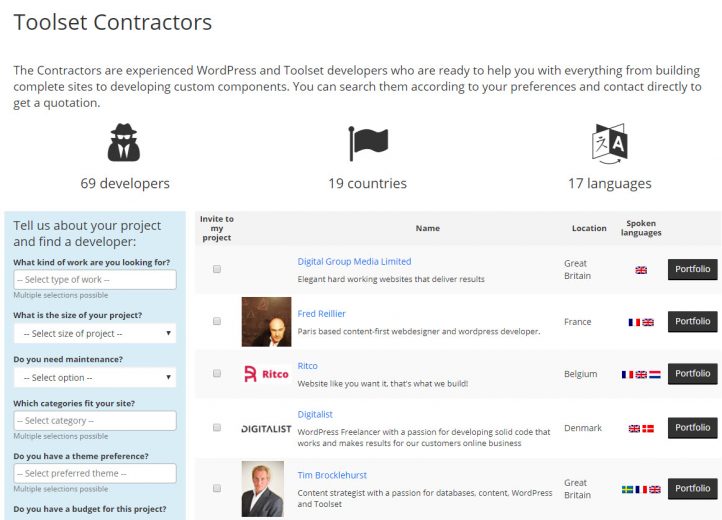Click Fred Reillier's profile photo
This screenshot has height=520, width=722.
(x=266, y=321)
